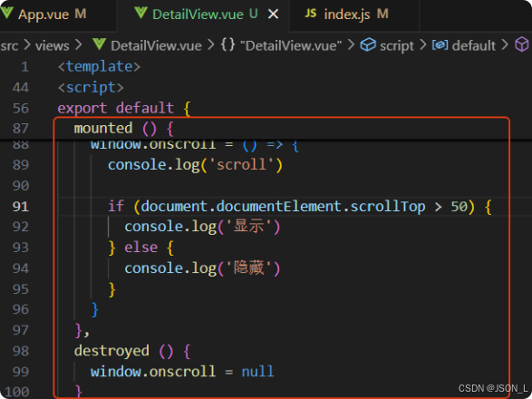This screenshot has height=399, width=532.
Task: Open the index.js tab
Action: (355, 15)
